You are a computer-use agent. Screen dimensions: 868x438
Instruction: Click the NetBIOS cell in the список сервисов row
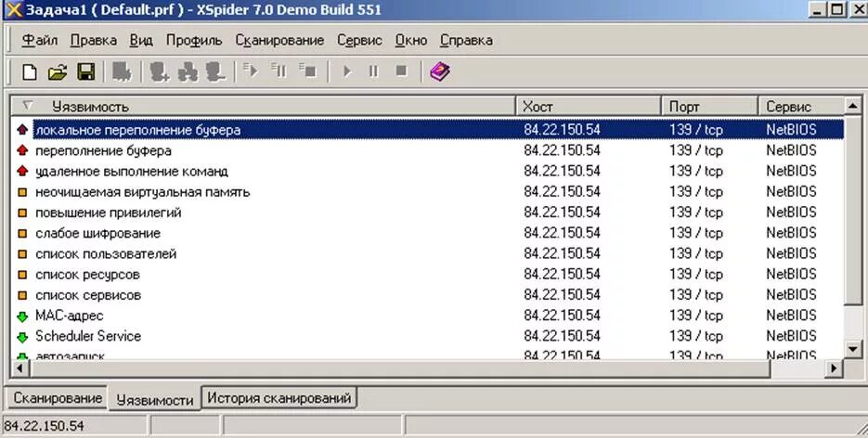pos(791,295)
